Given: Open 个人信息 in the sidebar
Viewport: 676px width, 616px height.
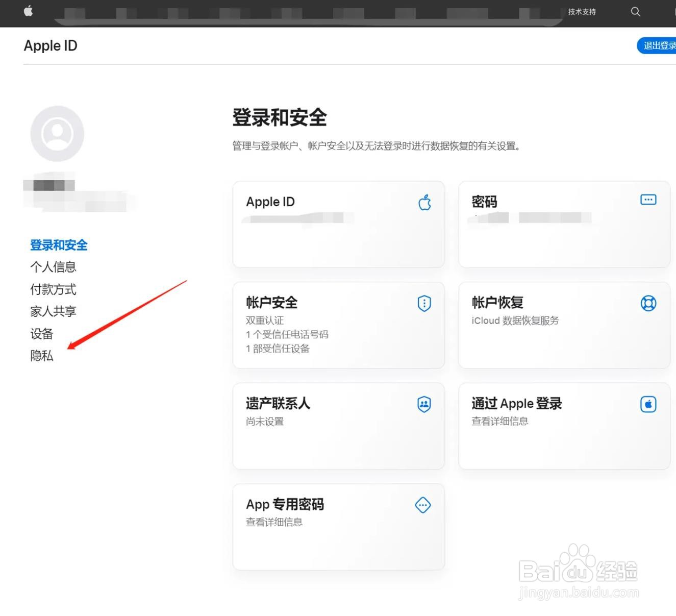Looking at the screenshot, I should tap(53, 267).
